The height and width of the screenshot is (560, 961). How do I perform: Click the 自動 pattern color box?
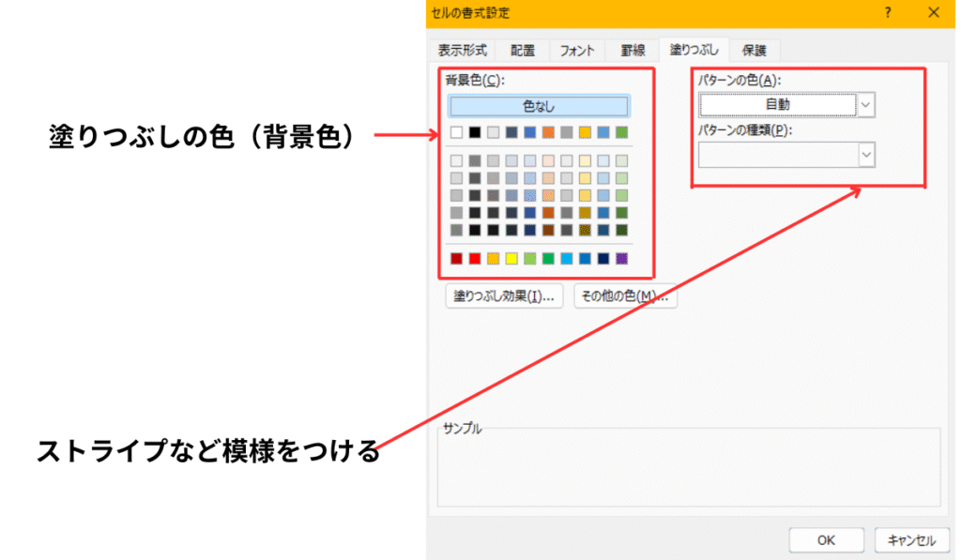coord(778,105)
